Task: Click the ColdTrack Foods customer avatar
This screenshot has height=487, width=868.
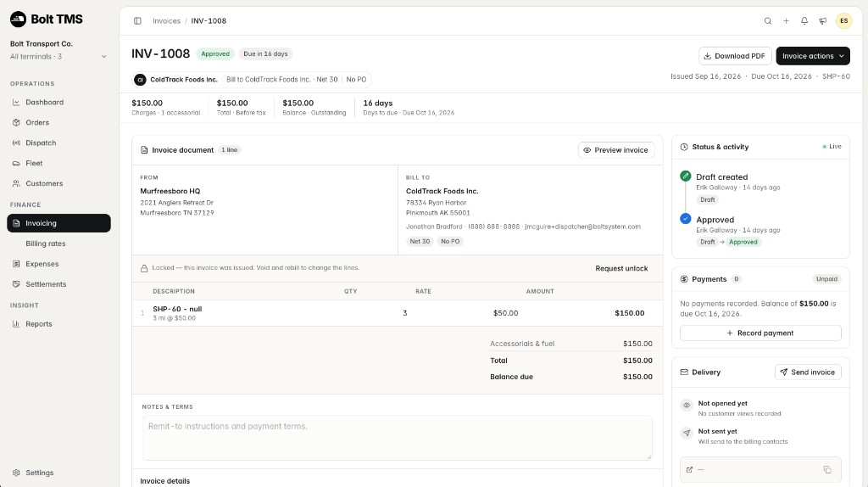Action: (x=140, y=80)
